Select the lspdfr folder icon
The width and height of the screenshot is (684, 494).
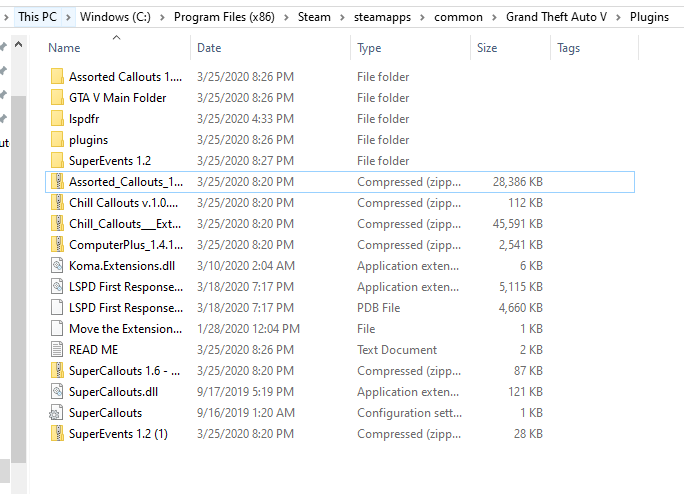[x=57, y=118]
